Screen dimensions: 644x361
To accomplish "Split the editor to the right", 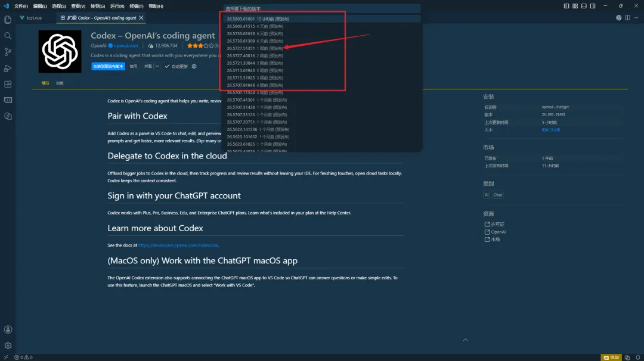I will 627,18.
